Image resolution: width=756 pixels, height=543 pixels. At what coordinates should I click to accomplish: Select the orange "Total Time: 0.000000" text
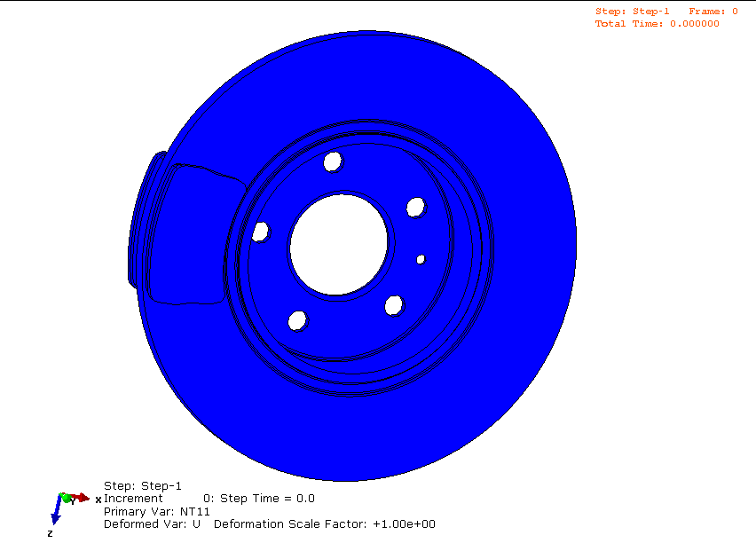coord(657,24)
